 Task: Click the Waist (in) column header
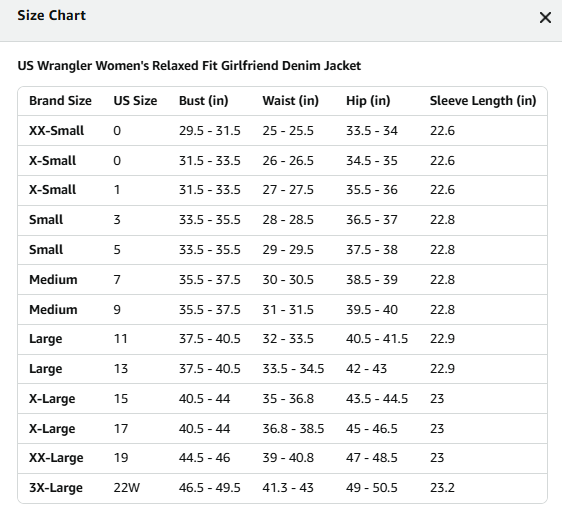[290, 101]
